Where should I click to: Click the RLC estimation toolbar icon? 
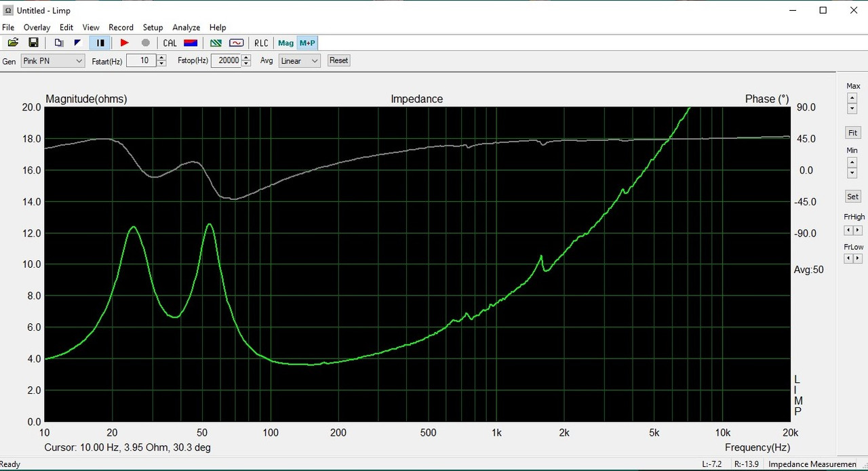pyautogui.click(x=261, y=43)
